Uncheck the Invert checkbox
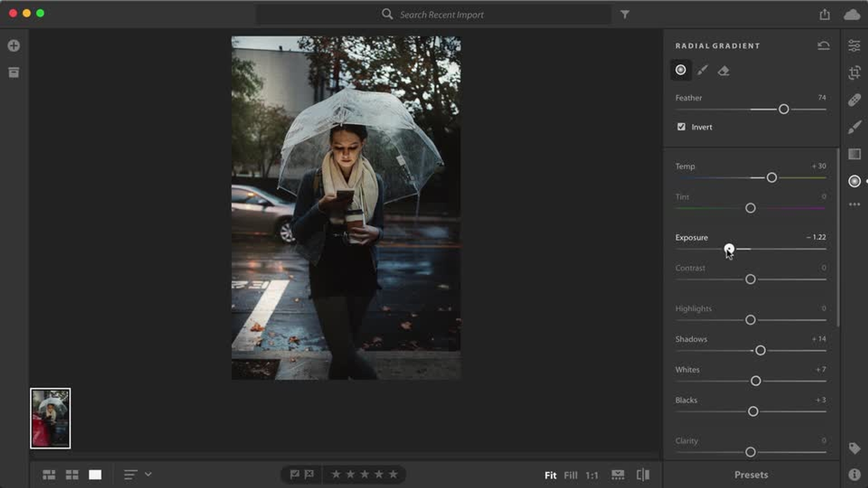The height and width of the screenshot is (488, 868). point(681,127)
